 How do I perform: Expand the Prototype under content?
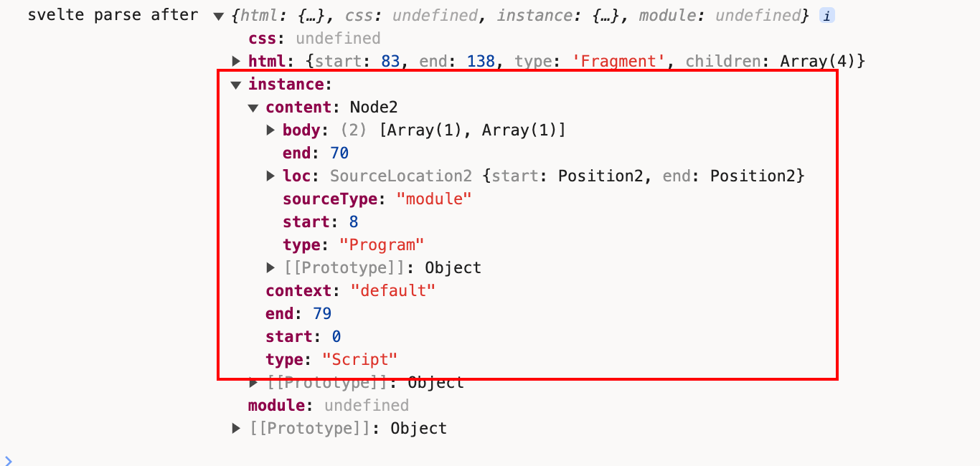click(270, 268)
